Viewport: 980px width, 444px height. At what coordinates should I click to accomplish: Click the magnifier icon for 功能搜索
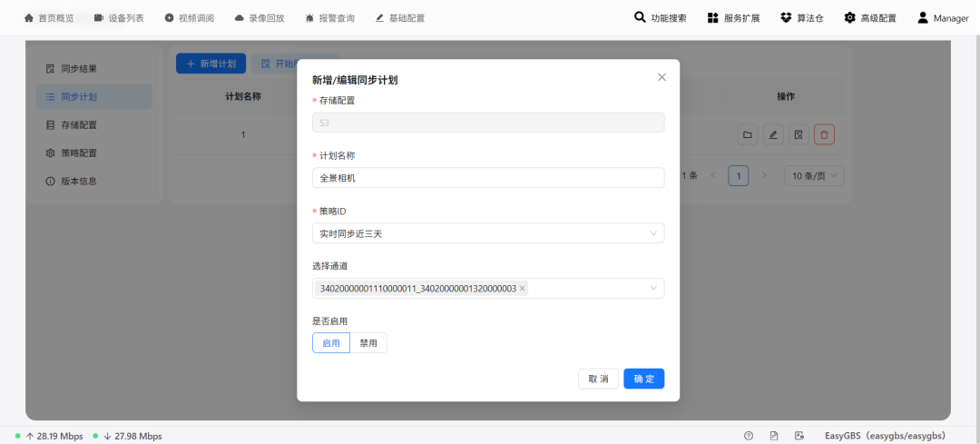pyautogui.click(x=640, y=17)
